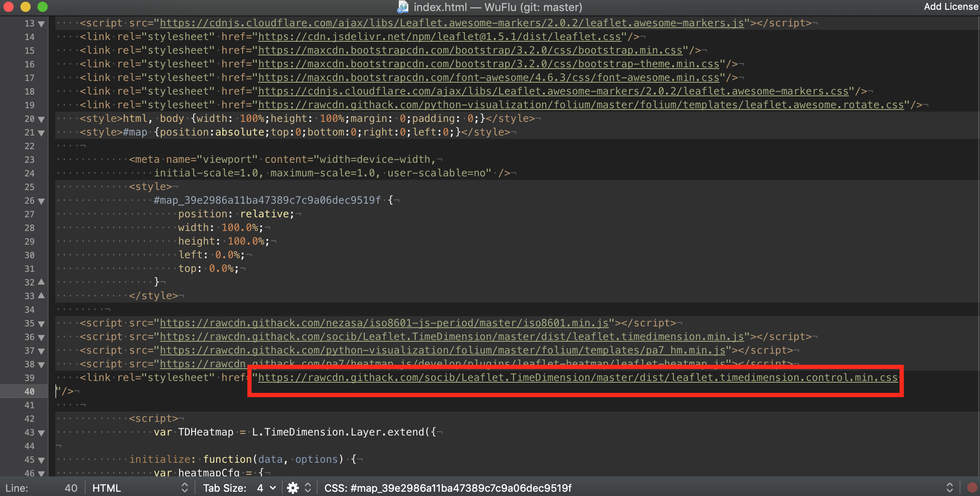
Task: Click the "Line: 40" indicator in the status bar
Action: [x=43, y=487]
